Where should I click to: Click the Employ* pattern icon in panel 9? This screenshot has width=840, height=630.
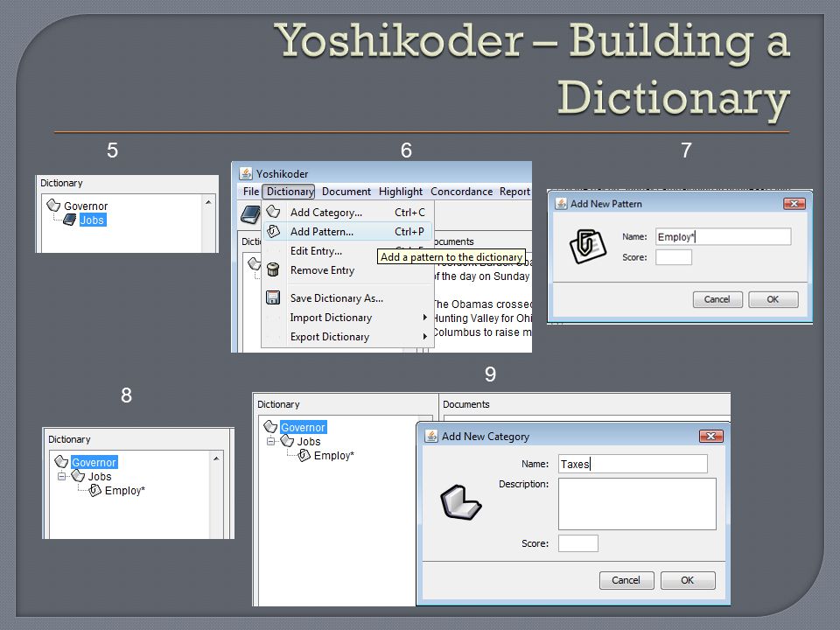click(304, 455)
